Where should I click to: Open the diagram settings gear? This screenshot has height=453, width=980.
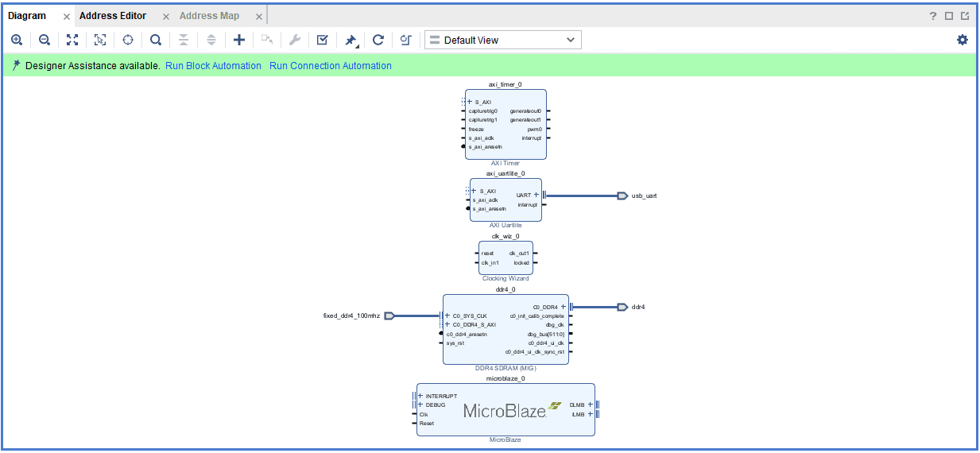click(x=963, y=40)
